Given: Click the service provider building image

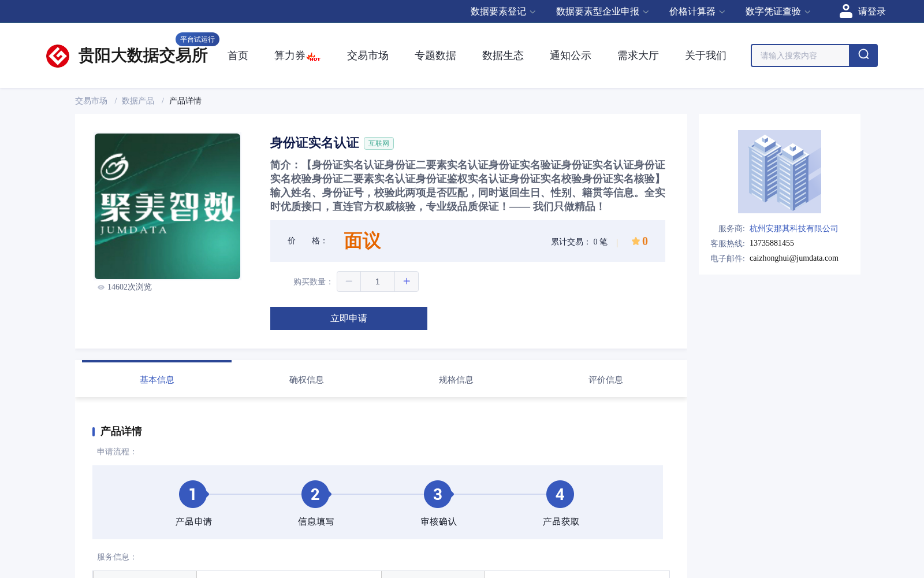Looking at the screenshot, I should point(780,172).
